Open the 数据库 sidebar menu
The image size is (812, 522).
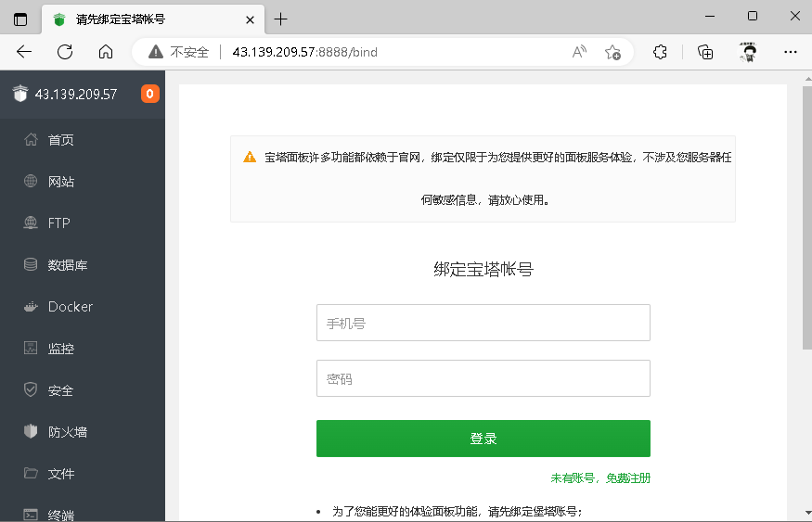[x=83, y=265]
